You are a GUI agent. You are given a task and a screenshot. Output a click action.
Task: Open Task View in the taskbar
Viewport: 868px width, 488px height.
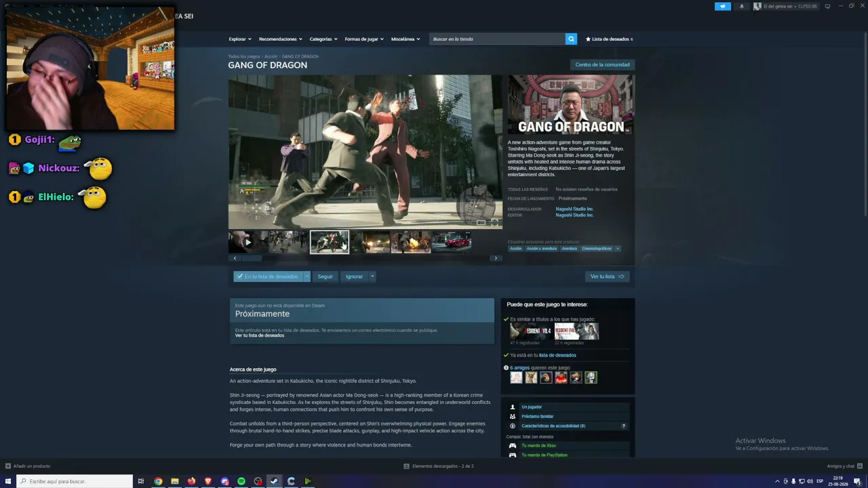click(x=141, y=481)
